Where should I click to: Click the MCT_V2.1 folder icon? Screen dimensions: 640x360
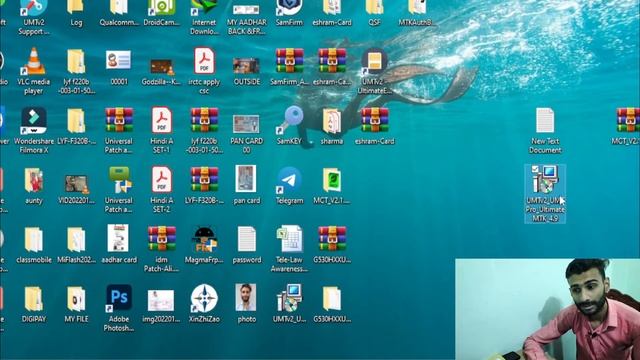[x=332, y=180]
